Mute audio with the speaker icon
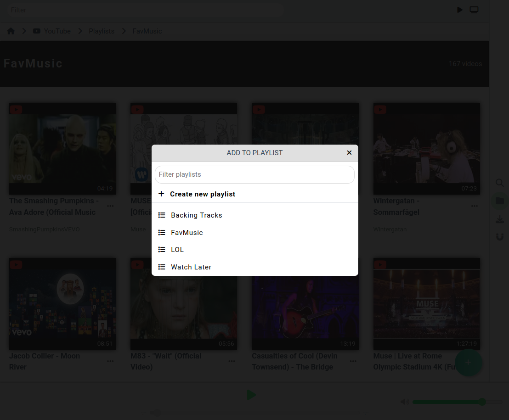This screenshot has height=420, width=509. coord(405,402)
